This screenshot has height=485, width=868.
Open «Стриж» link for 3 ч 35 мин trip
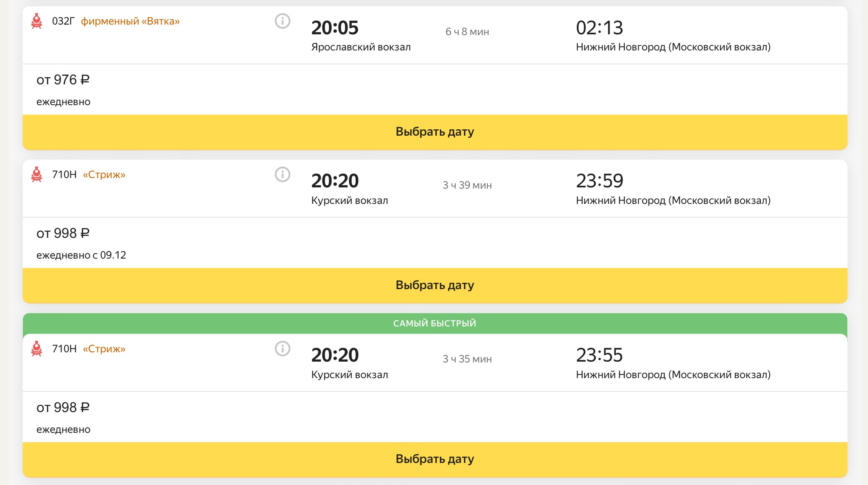tap(104, 349)
